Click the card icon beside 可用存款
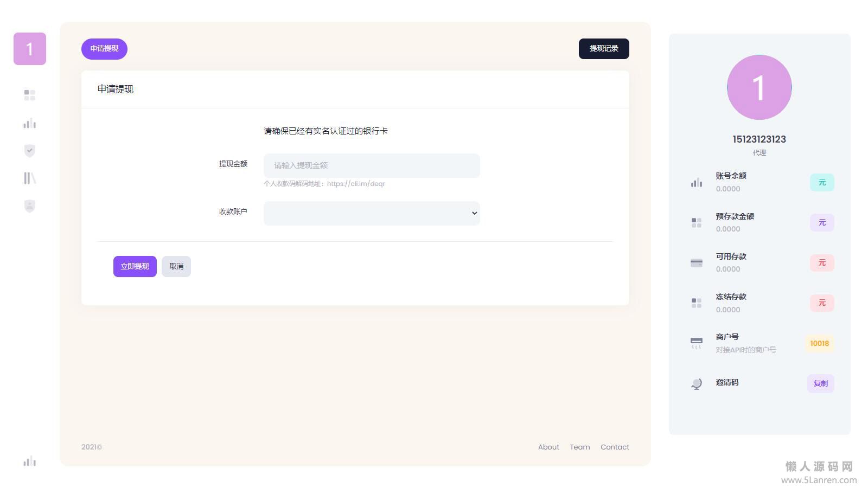The height and width of the screenshot is (488, 868). pyautogui.click(x=697, y=263)
